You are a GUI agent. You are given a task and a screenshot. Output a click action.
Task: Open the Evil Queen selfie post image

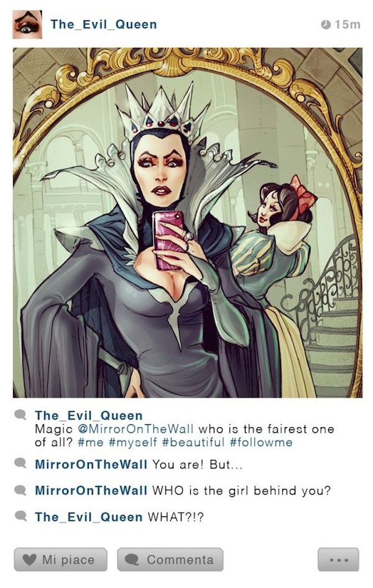[x=187, y=222]
